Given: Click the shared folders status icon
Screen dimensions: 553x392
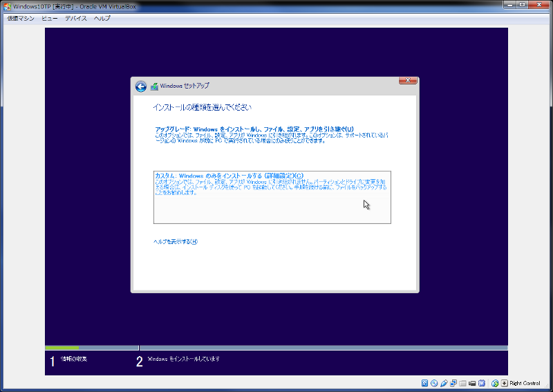Looking at the screenshot, I should click(x=463, y=383).
